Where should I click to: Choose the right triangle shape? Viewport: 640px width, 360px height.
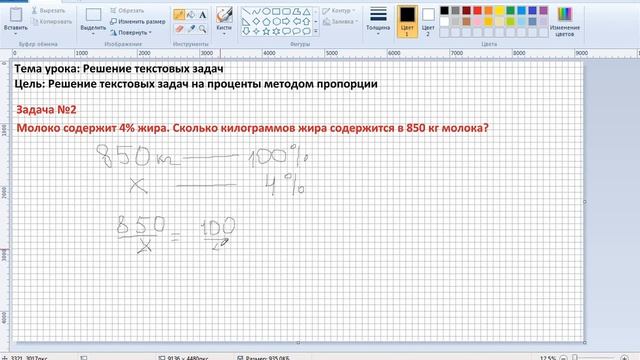(x=246, y=21)
